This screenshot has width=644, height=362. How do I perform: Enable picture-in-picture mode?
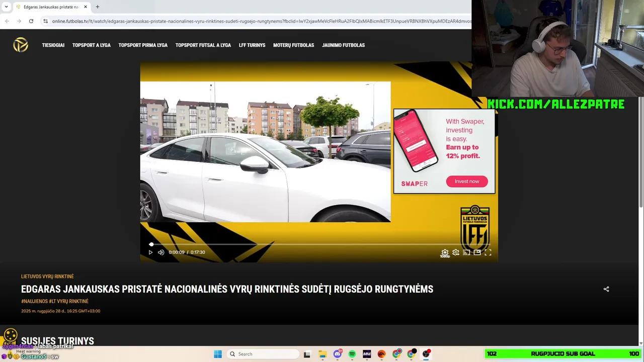(477, 252)
